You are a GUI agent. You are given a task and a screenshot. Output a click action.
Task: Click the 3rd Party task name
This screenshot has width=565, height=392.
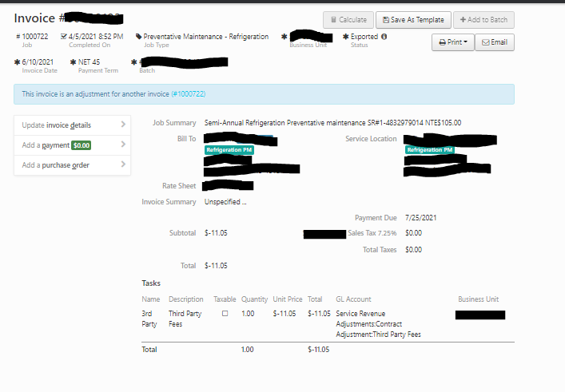pyautogui.click(x=149, y=319)
